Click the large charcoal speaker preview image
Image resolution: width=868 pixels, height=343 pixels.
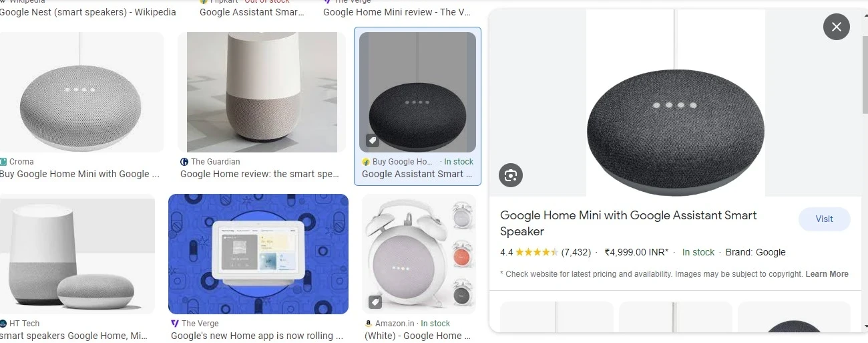pyautogui.click(x=675, y=103)
